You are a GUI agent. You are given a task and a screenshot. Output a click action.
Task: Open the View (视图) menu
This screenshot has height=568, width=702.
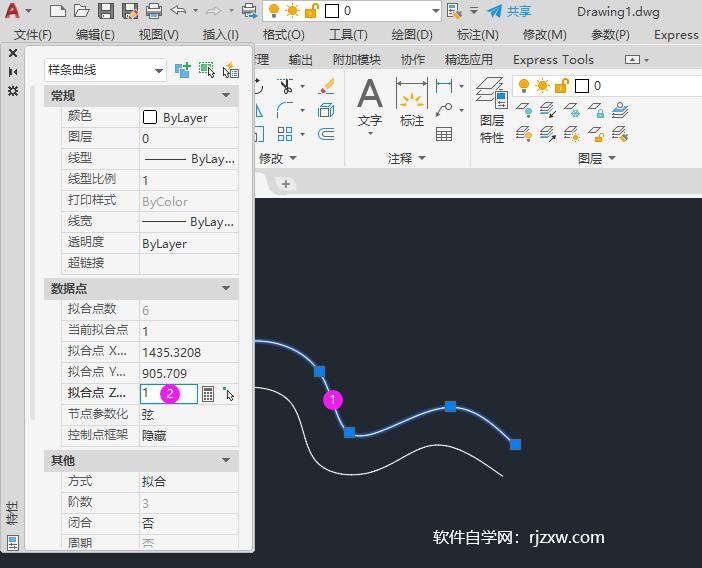pyautogui.click(x=158, y=34)
